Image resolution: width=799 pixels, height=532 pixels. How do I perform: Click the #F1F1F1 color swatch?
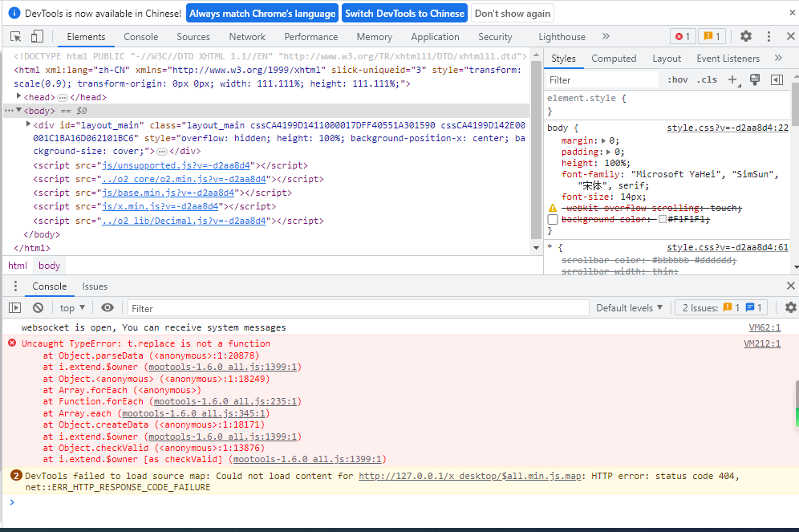pyautogui.click(x=662, y=219)
